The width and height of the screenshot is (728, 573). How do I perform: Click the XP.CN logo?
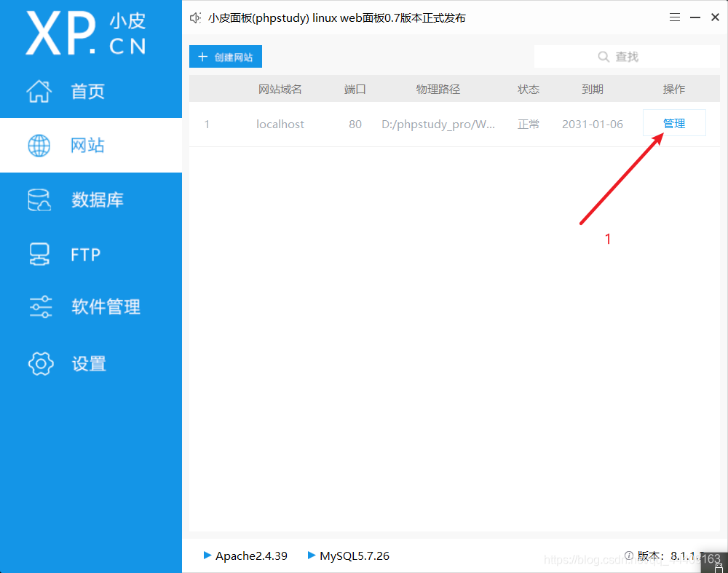click(x=86, y=33)
